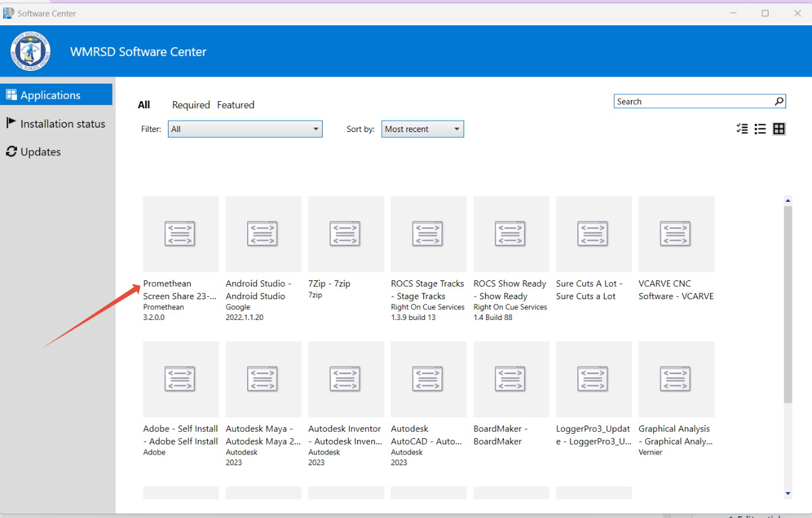Click the BoardMaker title text
The height and width of the screenshot is (518, 812).
[501, 435]
